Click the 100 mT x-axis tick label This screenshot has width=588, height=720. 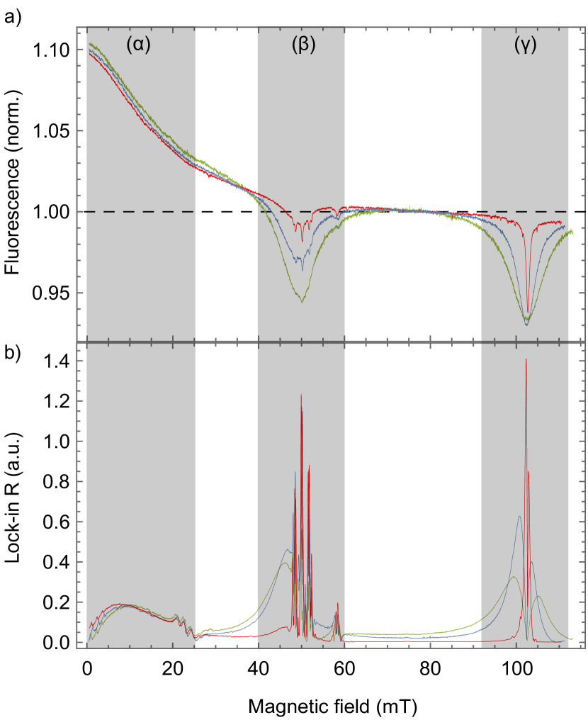(516, 669)
